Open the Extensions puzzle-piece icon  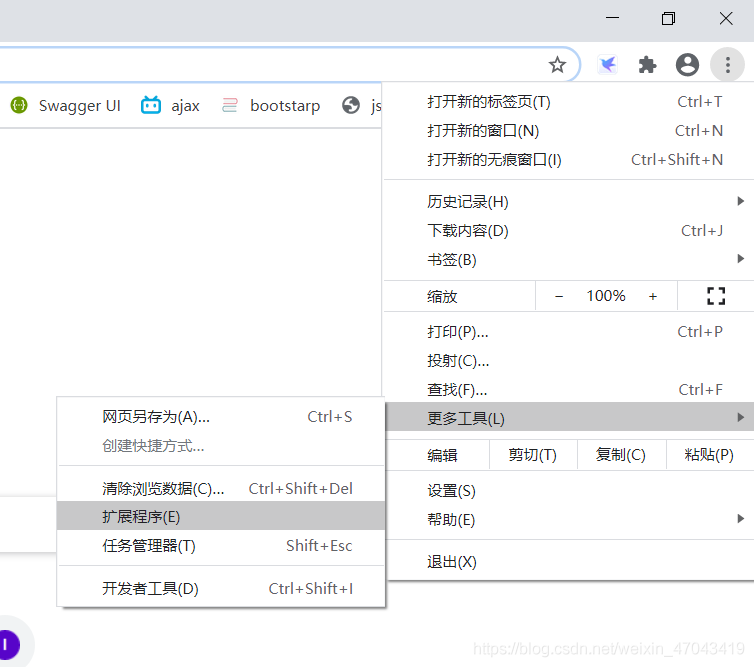[x=647, y=64]
